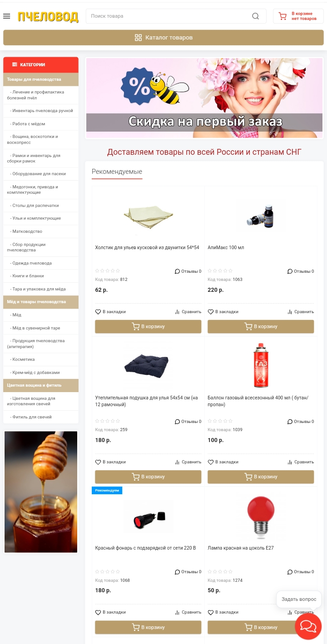Expand the Товары для пчеловодства category header
Screen dimensions: 327x644
click(41, 79)
